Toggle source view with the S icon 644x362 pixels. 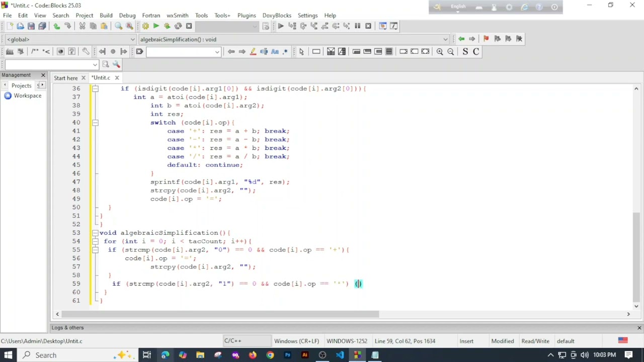[465, 51]
